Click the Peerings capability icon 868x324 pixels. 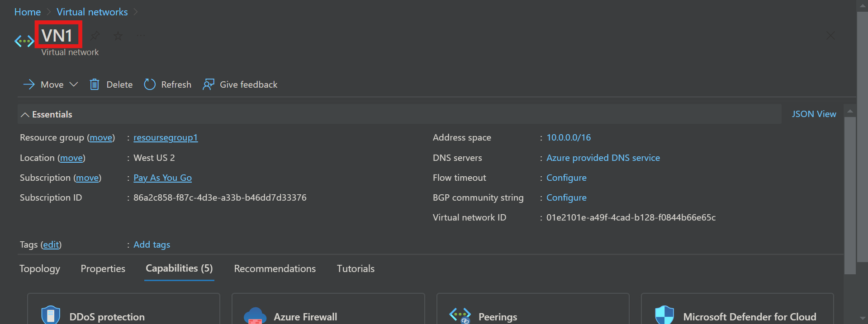tap(460, 315)
